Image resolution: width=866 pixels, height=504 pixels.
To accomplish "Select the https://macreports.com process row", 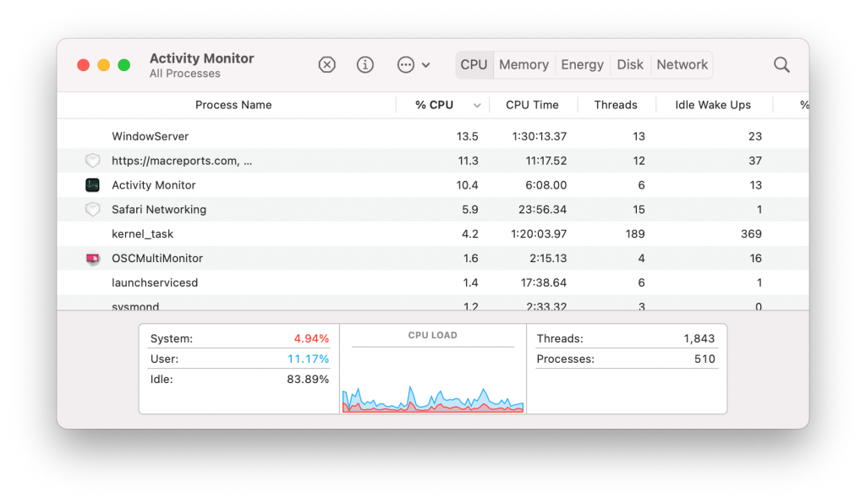I will pos(433,161).
